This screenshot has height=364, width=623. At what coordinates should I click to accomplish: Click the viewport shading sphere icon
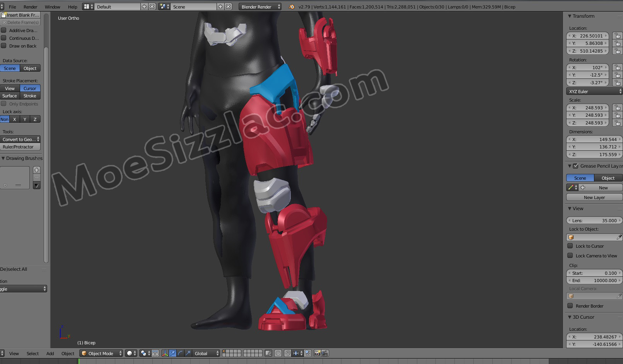pos(131,353)
